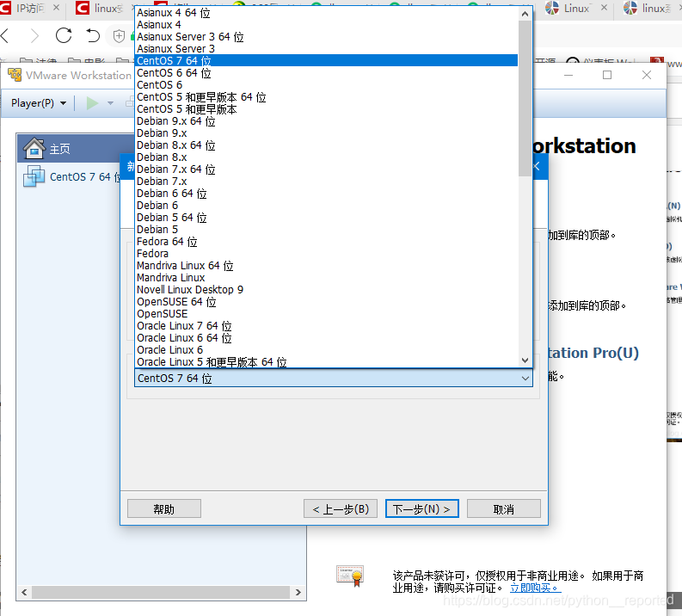Go back with 上一步(B) button

[341, 509]
